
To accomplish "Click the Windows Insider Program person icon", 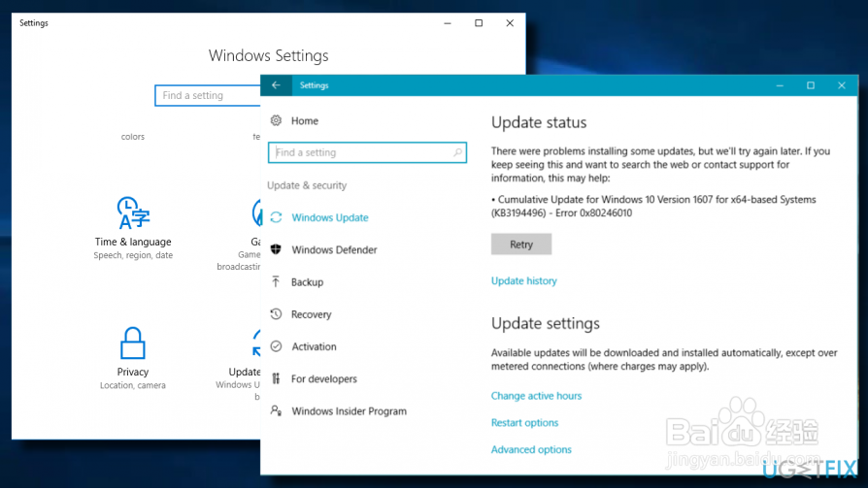I will (x=276, y=410).
